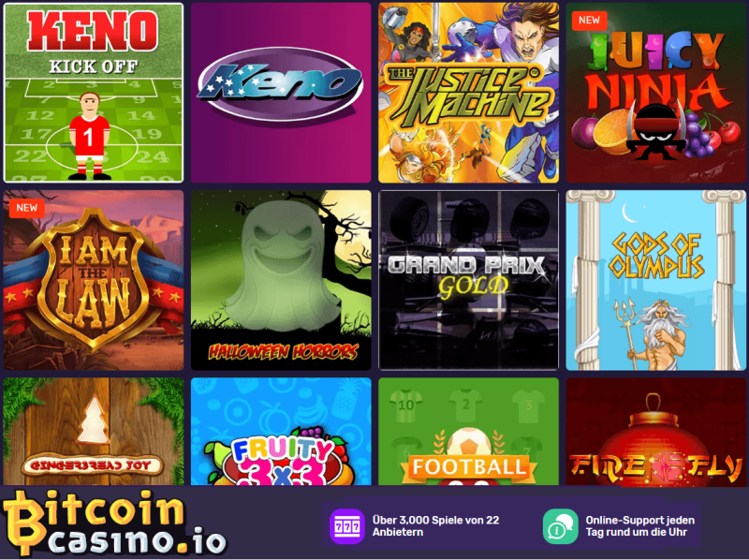The width and height of the screenshot is (749, 560).
Task: Open The Justice Machine slot
Action: [469, 93]
